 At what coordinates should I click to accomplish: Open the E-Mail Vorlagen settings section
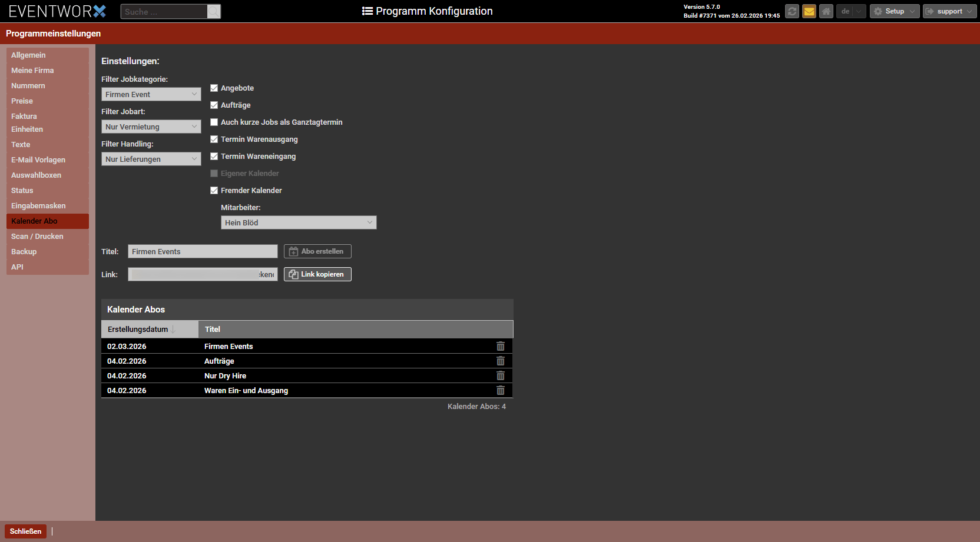click(x=38, y=160)
